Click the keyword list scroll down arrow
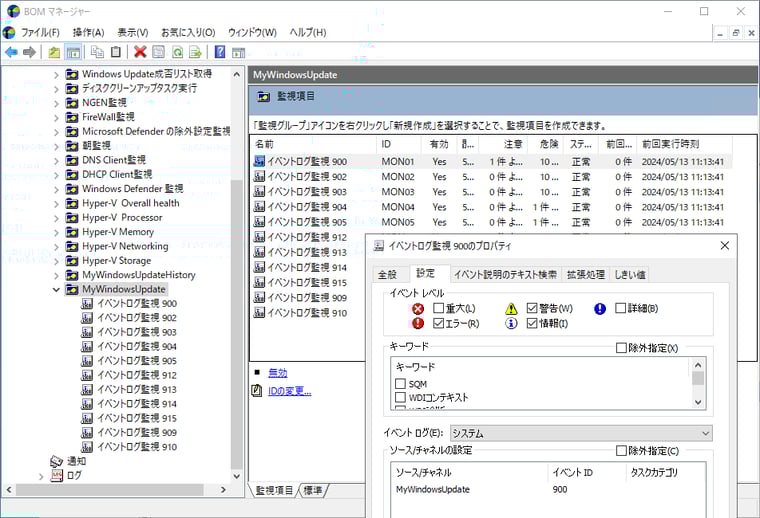The height and width of the screenshot is (518, 760). [698, 402]
